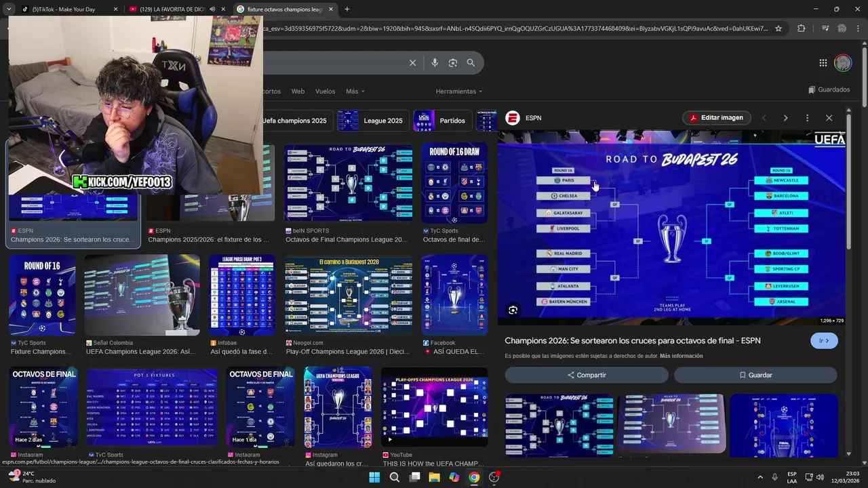Bookmark this page with the star icon
The height and width of the screenshot is (488, 868).
click(x=778, y=28)
